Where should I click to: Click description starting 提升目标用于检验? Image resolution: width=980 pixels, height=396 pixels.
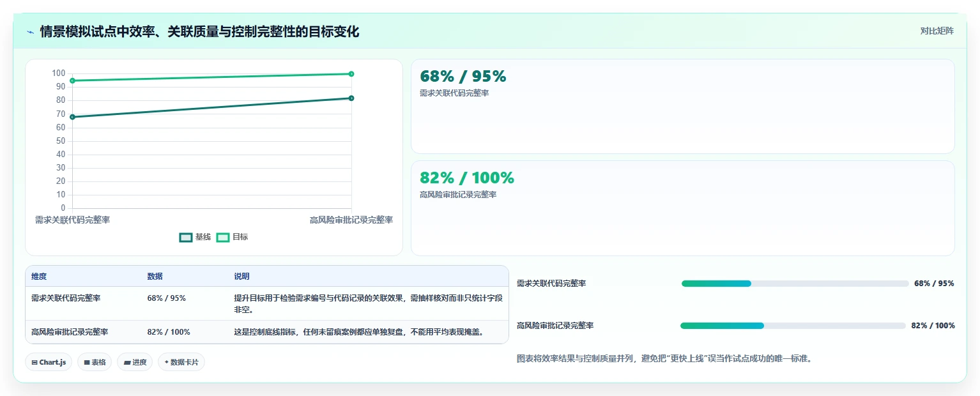coord(368,303)
